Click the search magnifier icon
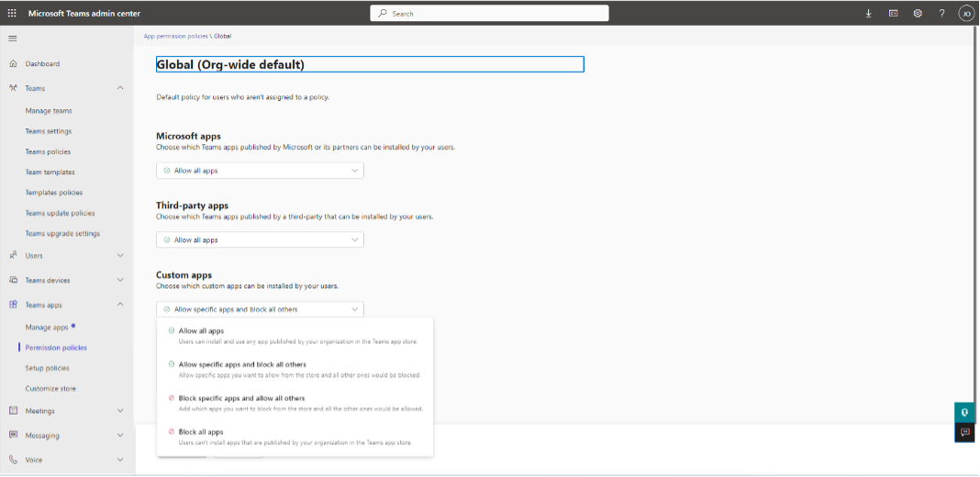 point(383,13)
